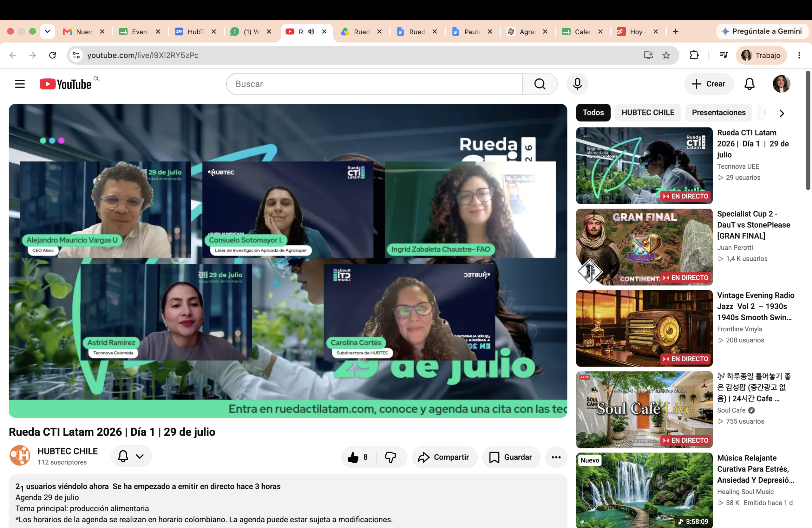812x528 pixels.
Task: Click the Buscar search input field
Action: click(x=374, y=84)
